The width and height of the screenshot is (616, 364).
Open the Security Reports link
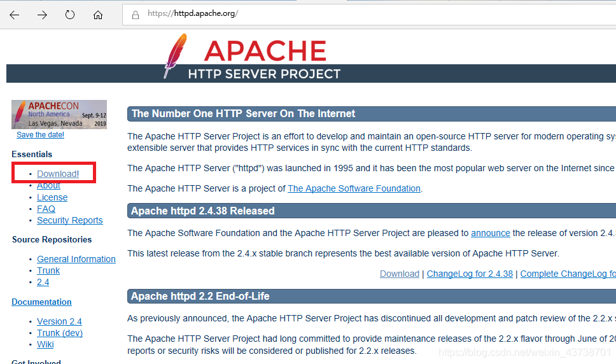pyautogui.click(x=69, y=220)
